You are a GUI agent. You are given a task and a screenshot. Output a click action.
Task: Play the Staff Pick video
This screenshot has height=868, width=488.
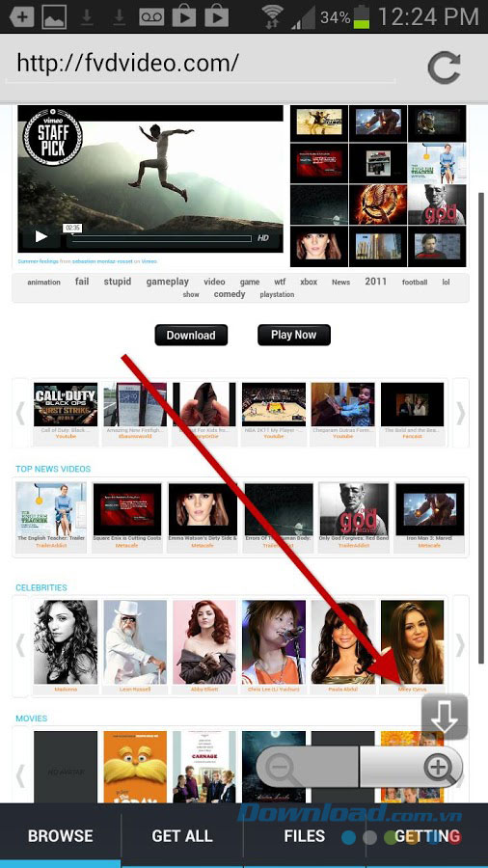point(41,237)
